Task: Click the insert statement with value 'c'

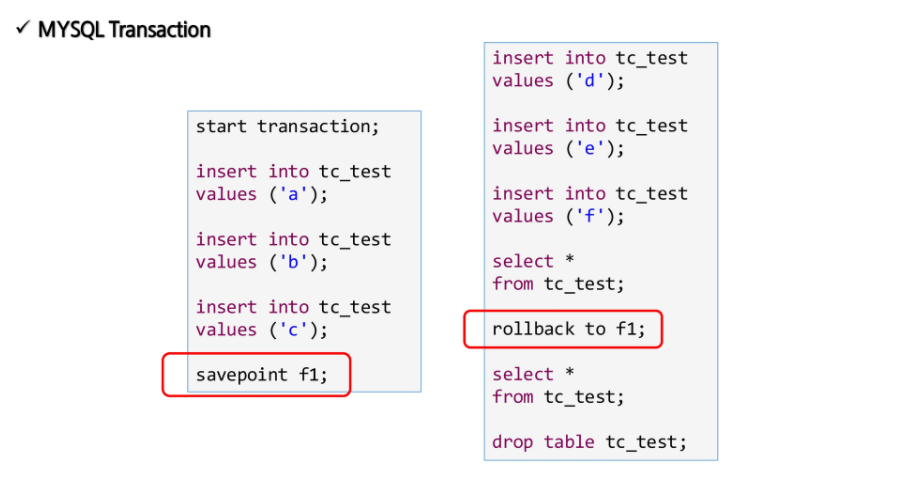Action: click(x=293, y=318)
